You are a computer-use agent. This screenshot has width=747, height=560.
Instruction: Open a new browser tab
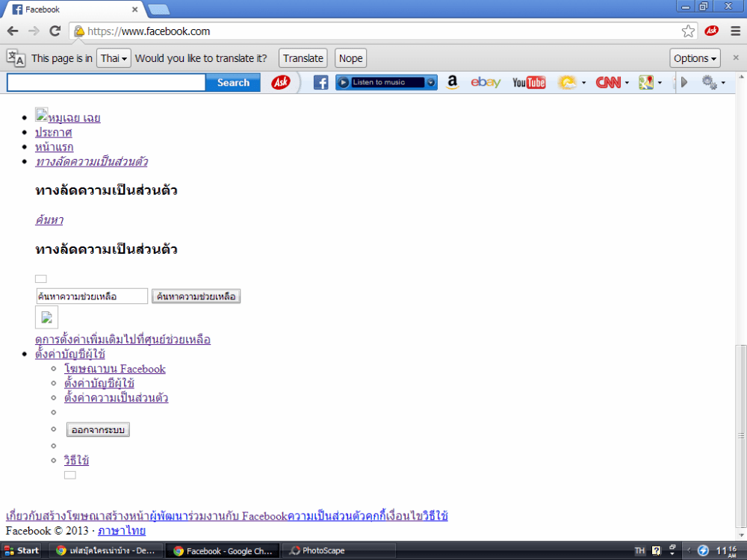pos(158,10)
